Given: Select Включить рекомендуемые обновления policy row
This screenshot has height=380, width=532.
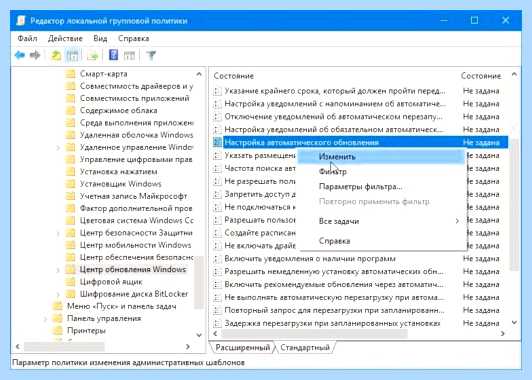Looking at the screenshot, I should pyautogui.click(x=334, y=285).
